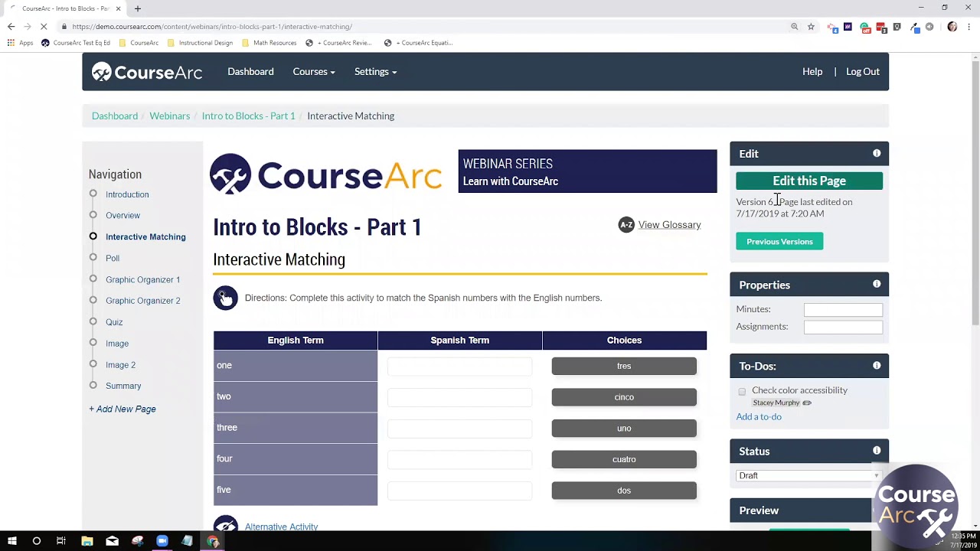Open the Alternative Activity link

pyautogui.click(x=281, y=527)
